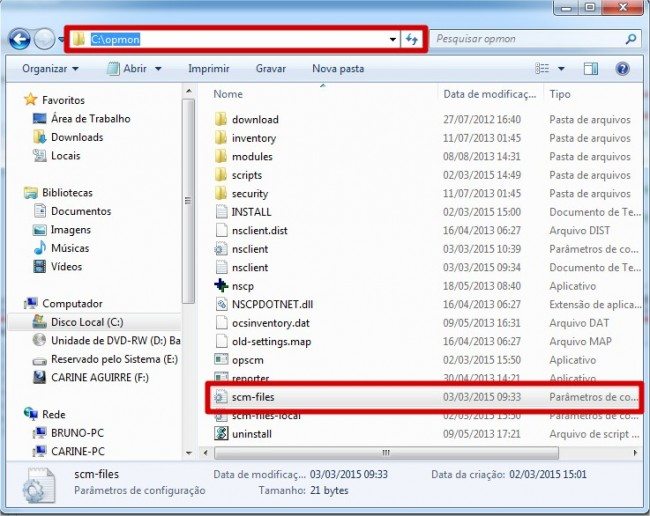This screenshot has width=650, height=516.
Task: Open the view options dropdown arrow
Action: point(560,69)
